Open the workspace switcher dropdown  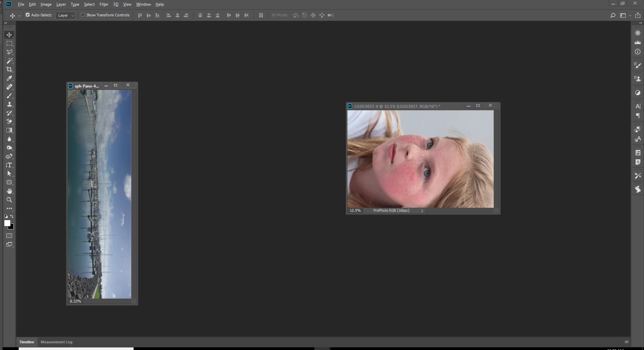click(625, 15)
